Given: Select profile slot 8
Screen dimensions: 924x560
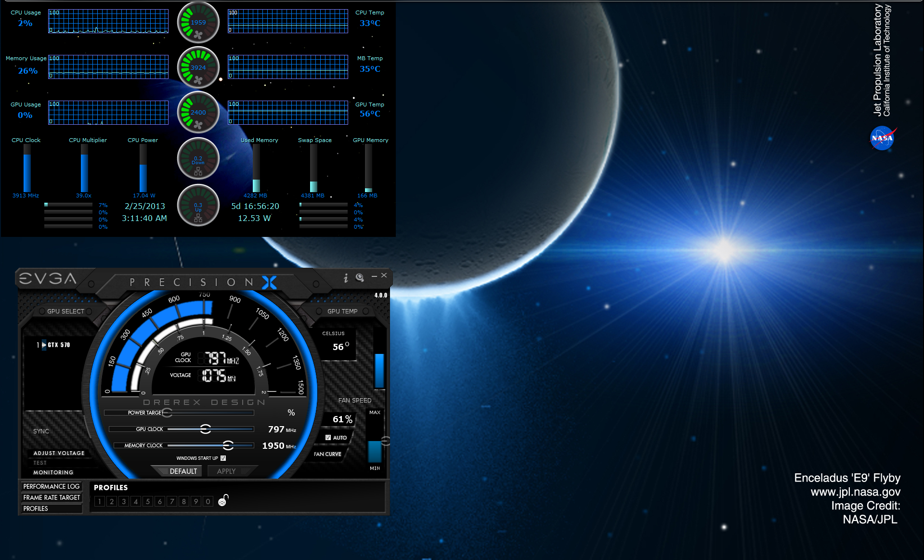Looking at the screenshot, I should click(184, 501).
